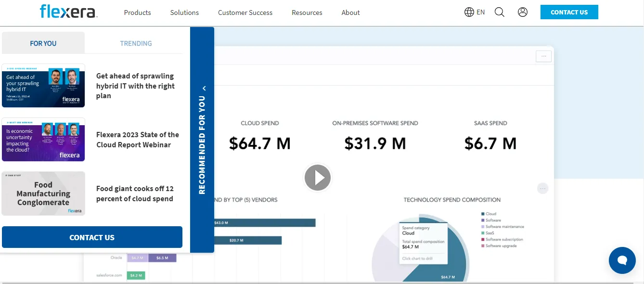Screen dimensions: 644x284
Task: Open 'Get ahead of sprawling hybrid IT' link
Action: coord(135,86)
